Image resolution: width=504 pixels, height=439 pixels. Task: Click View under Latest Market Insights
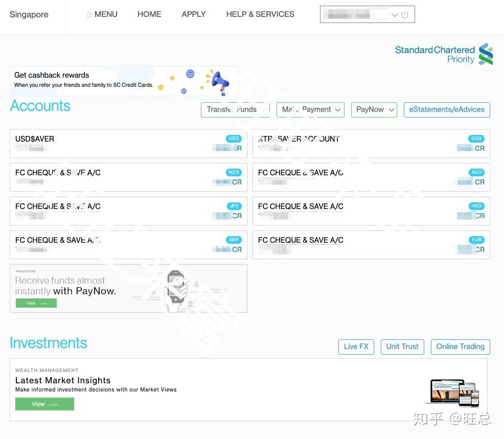click(x=44, y=404)
